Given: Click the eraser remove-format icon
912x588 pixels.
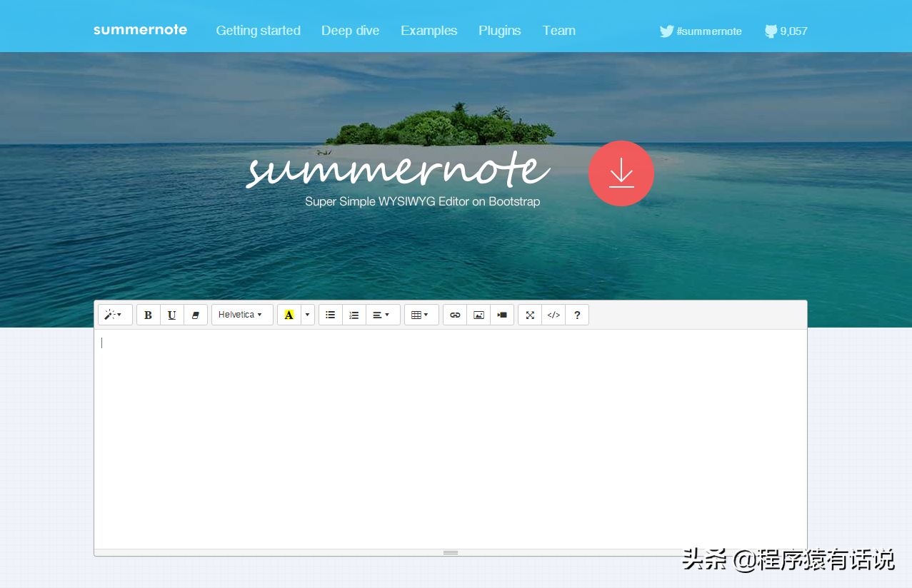Looking at the screenshot, I should coord(196,315).
